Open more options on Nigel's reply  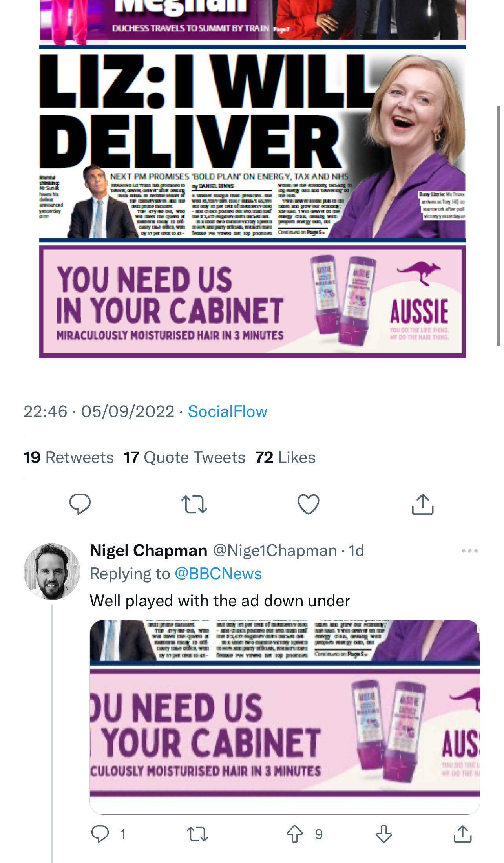[x=469, y=551]
